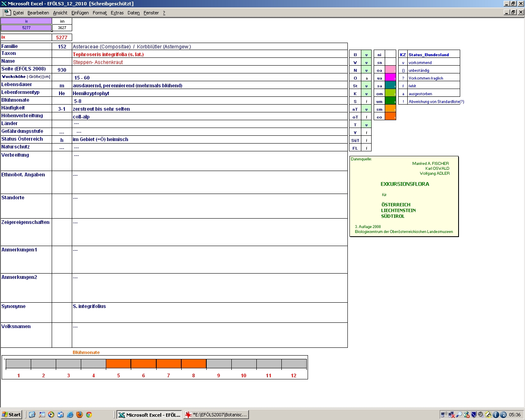Select the teal 'sa' color cell
This screenshot has width=525, height=420.
click(x=390, y=85)
